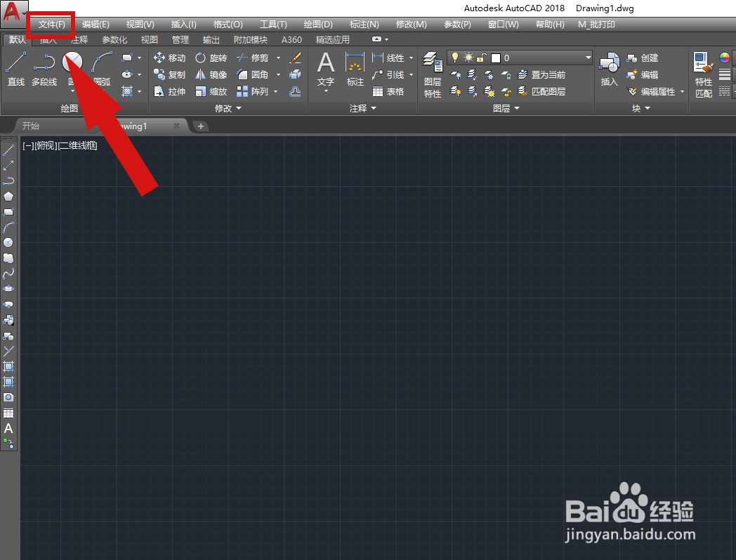Select the Leader (引线) tool
The width and height of the screenshot is (736, 560).
click(388, 74)
